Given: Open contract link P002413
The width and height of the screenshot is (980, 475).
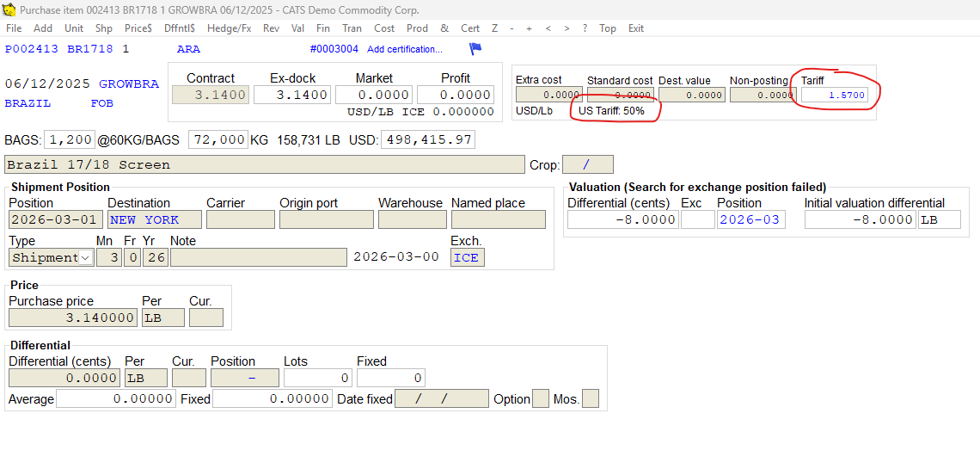Looking at the screenshot, I should coord(32,49).
